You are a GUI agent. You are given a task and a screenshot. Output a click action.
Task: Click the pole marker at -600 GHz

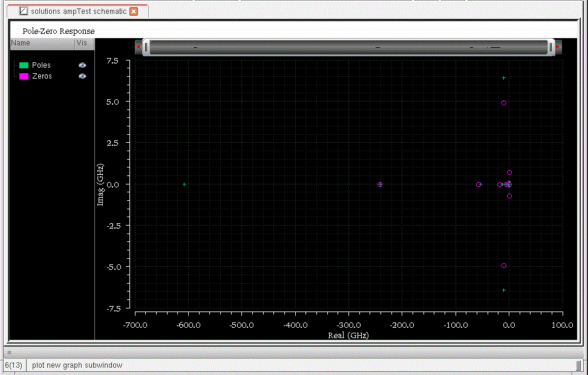tap(185, 184)
